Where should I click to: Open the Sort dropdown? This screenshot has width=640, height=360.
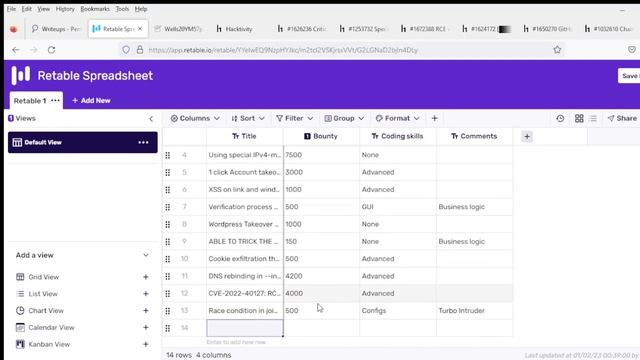248,118
